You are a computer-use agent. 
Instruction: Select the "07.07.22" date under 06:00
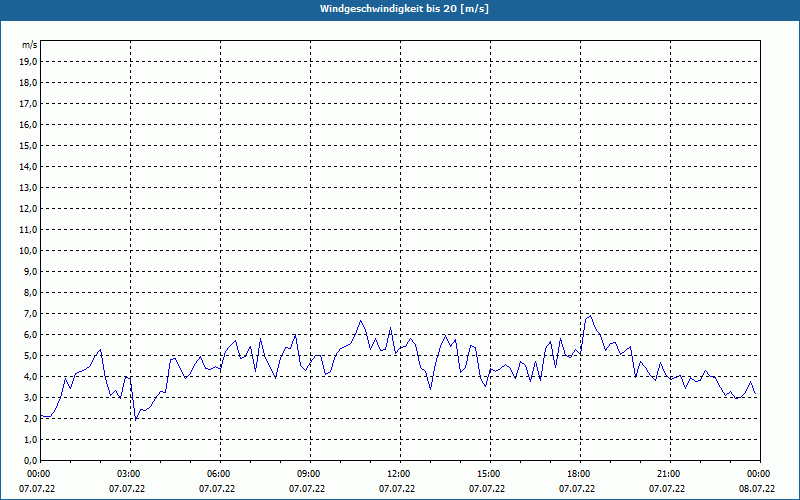216,489
